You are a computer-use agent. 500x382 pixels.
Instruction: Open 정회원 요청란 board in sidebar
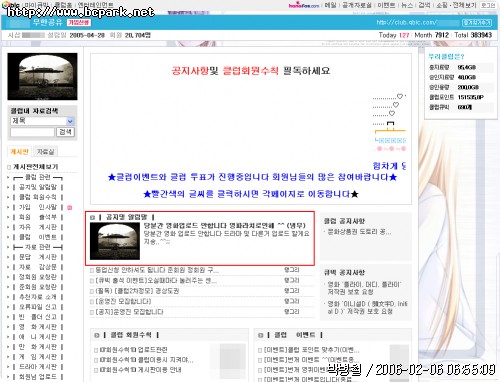click(38, 277)
